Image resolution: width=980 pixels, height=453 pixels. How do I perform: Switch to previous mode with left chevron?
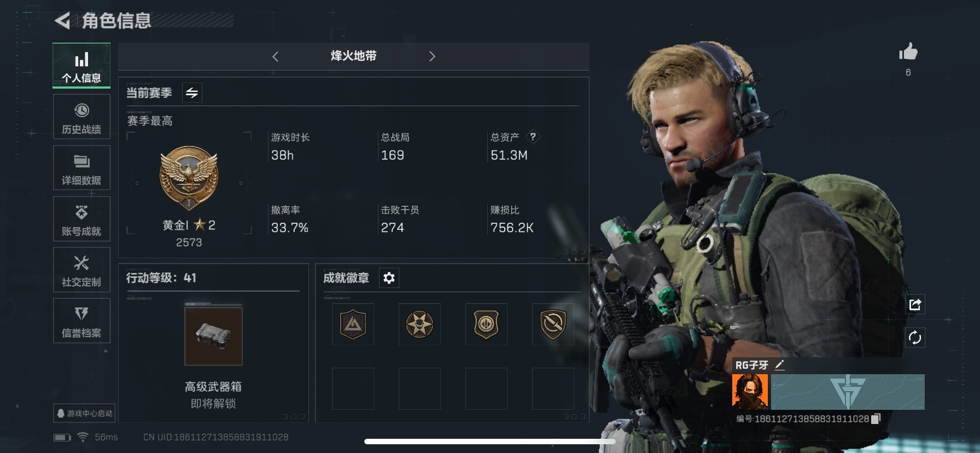click(x=275, y=56)
